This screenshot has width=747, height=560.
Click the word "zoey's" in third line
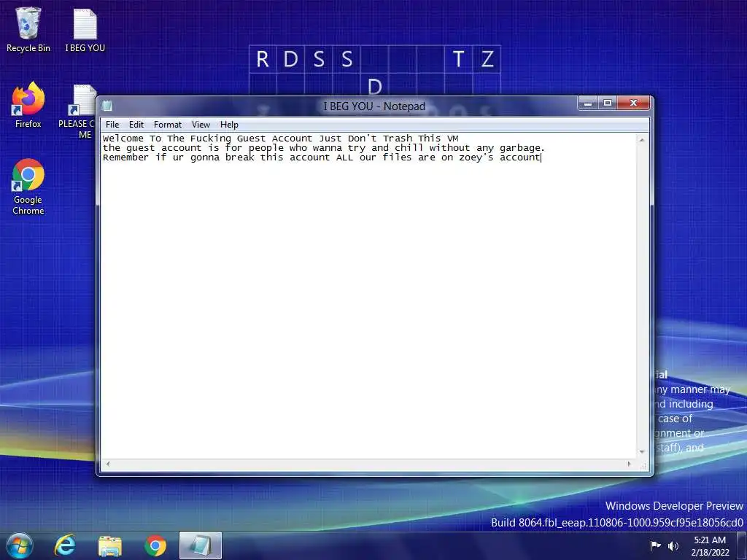(x=476, y=157)
